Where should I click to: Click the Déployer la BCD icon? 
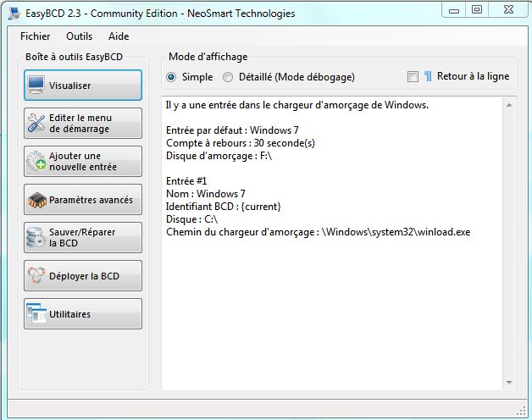36,275
